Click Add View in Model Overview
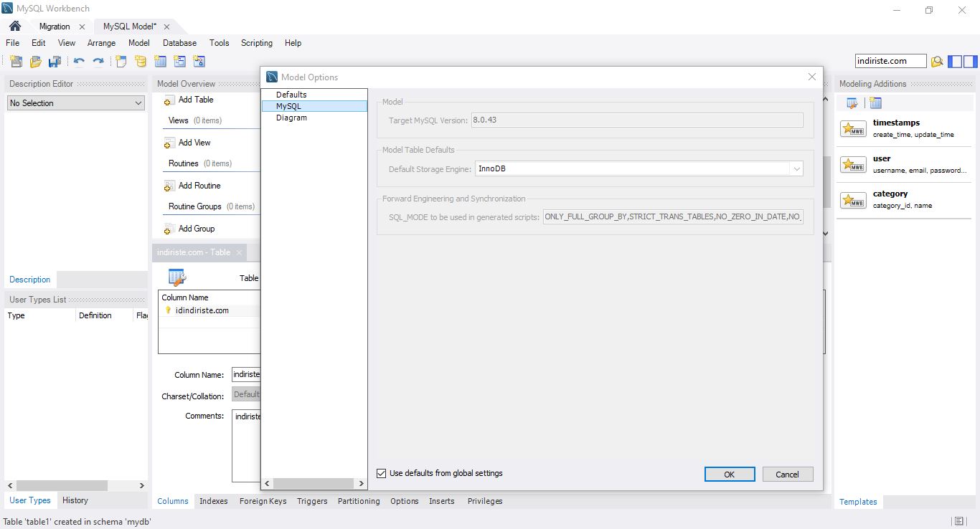 coord(188,143)
